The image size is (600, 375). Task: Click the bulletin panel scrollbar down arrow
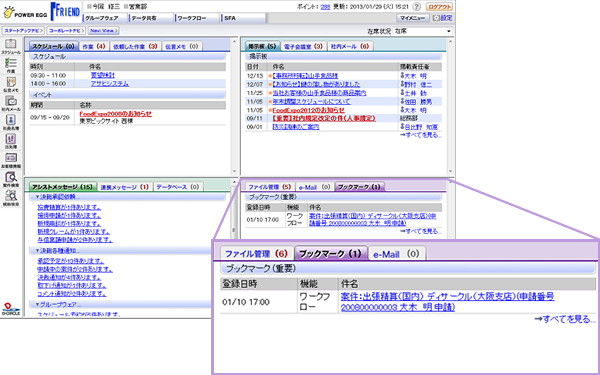coord(450,172)
